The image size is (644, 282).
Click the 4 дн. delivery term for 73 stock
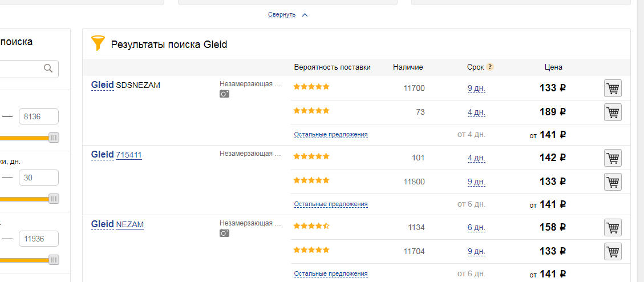(476, 112)
